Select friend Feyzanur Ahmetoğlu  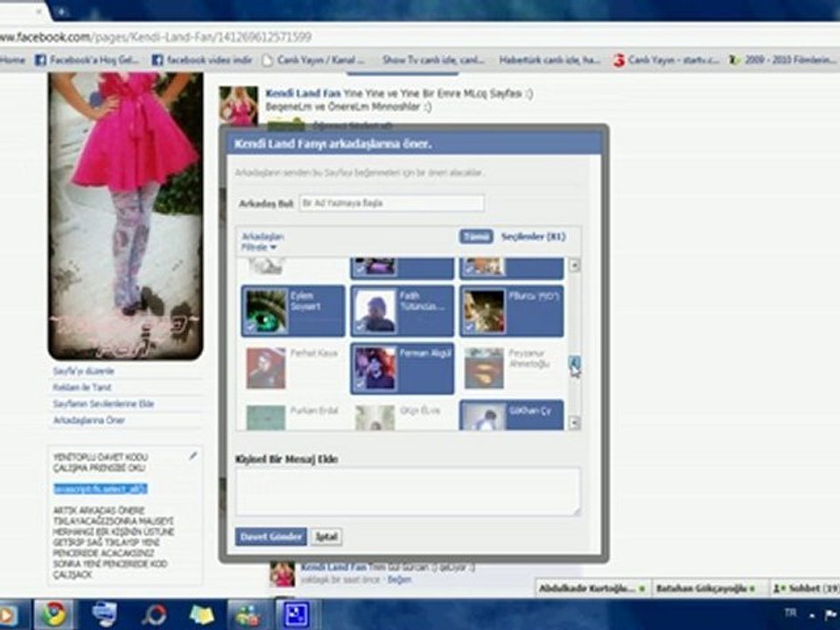(512, 368)
